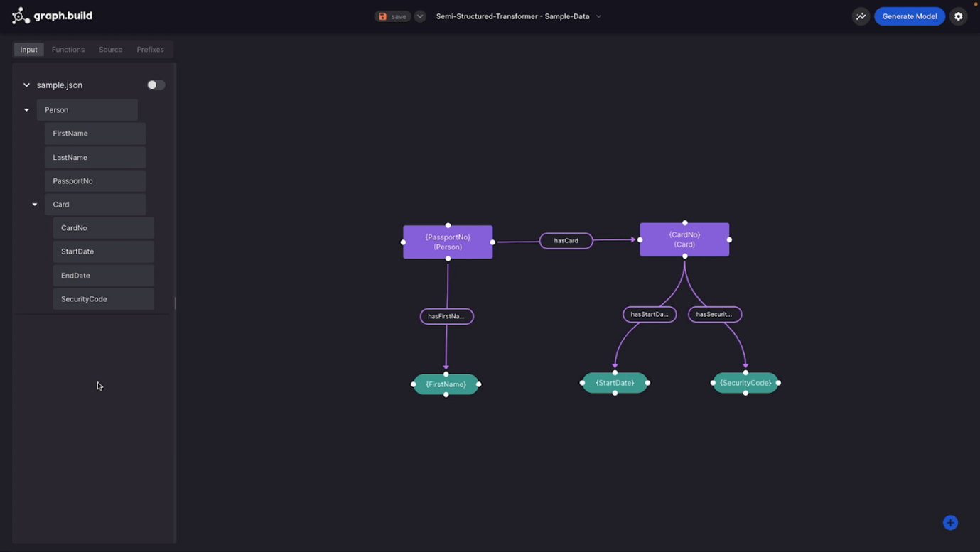The height and width of the screenshot is (552, 980).
Task: Click the sidebar scrollbar track
Action: [x=175, y=303]
